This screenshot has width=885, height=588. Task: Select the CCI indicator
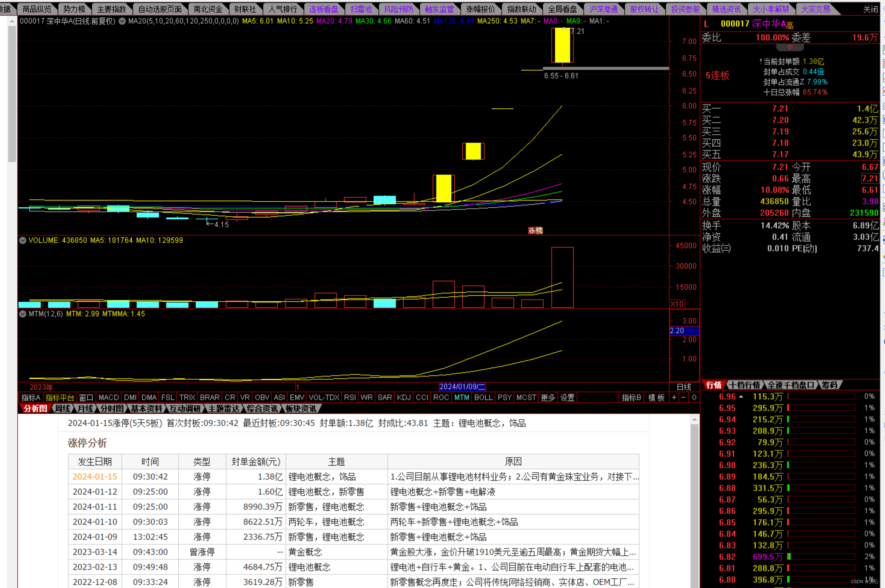[x=422, y=398]
